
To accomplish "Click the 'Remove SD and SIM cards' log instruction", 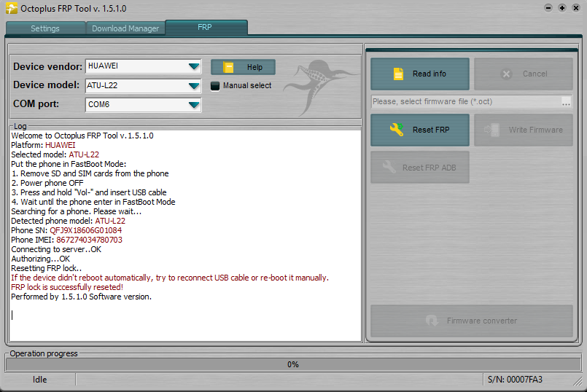I will pyautogui.click(x=90, y=173).
